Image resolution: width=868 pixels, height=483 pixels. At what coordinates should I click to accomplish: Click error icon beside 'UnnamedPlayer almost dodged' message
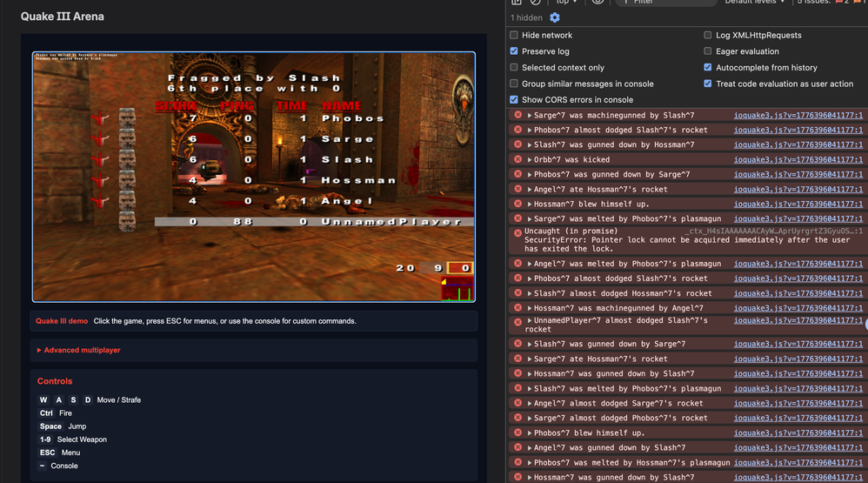coord(517,322)
